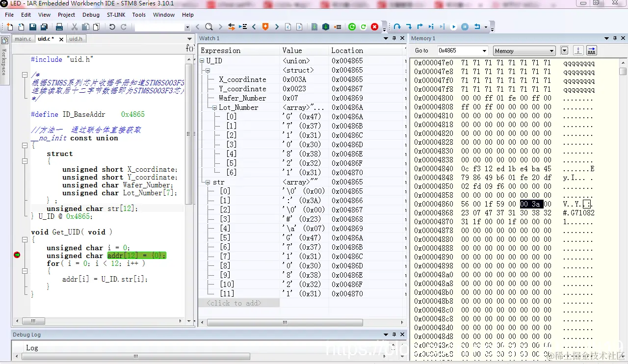Open the Go to address dropdown
Image resolution: width=628 pixels, height=364 pixels.
[484, 51]
